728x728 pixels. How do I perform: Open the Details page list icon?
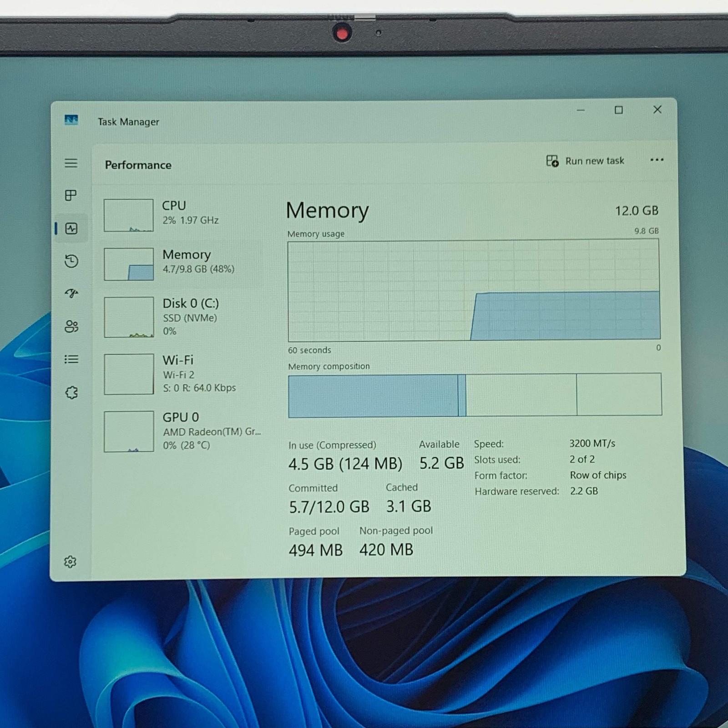(x=71, y=359)
